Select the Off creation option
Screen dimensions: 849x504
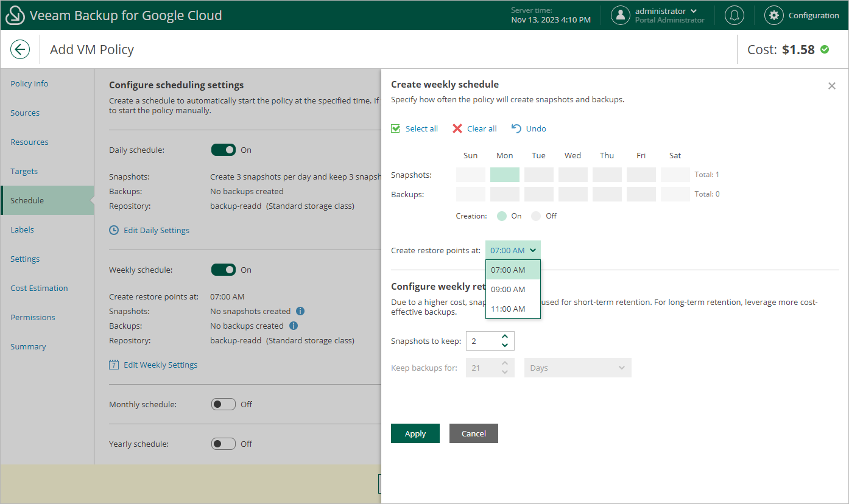pyautogui.click(x=536, y=216)
